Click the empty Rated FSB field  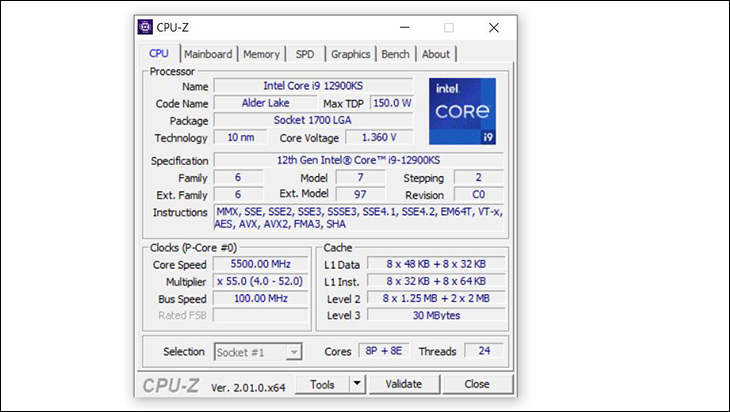261,315
